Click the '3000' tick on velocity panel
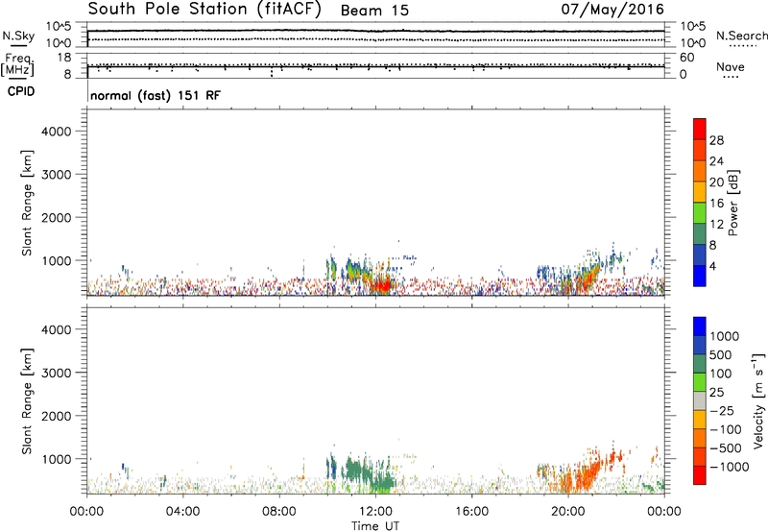768x532 pixels. 57,373
